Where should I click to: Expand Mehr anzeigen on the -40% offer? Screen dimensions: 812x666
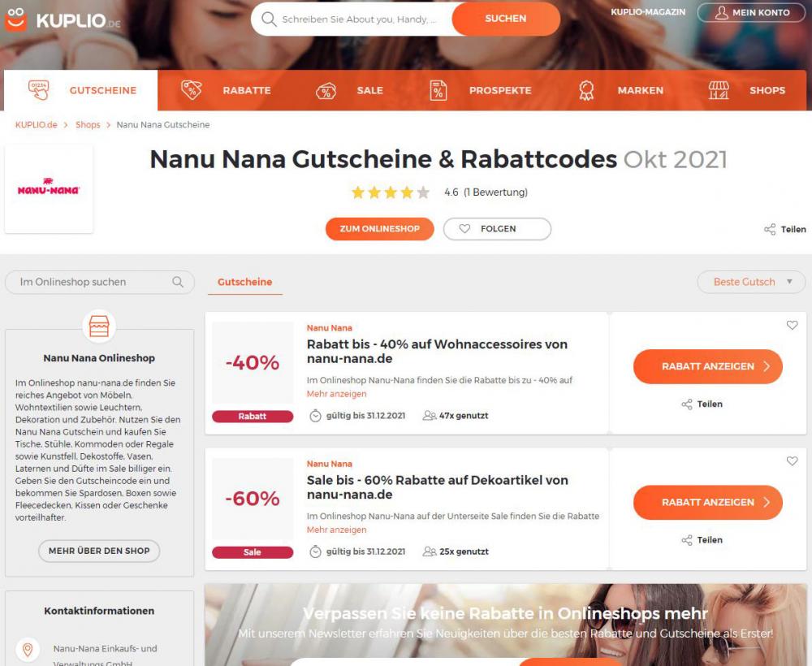(x=336, y=394)
